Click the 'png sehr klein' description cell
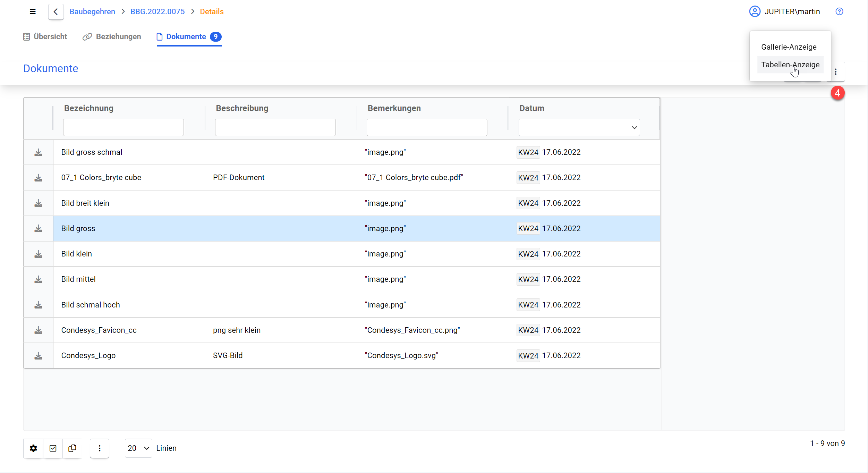868x473 pixels. click(x=237, y=330)
